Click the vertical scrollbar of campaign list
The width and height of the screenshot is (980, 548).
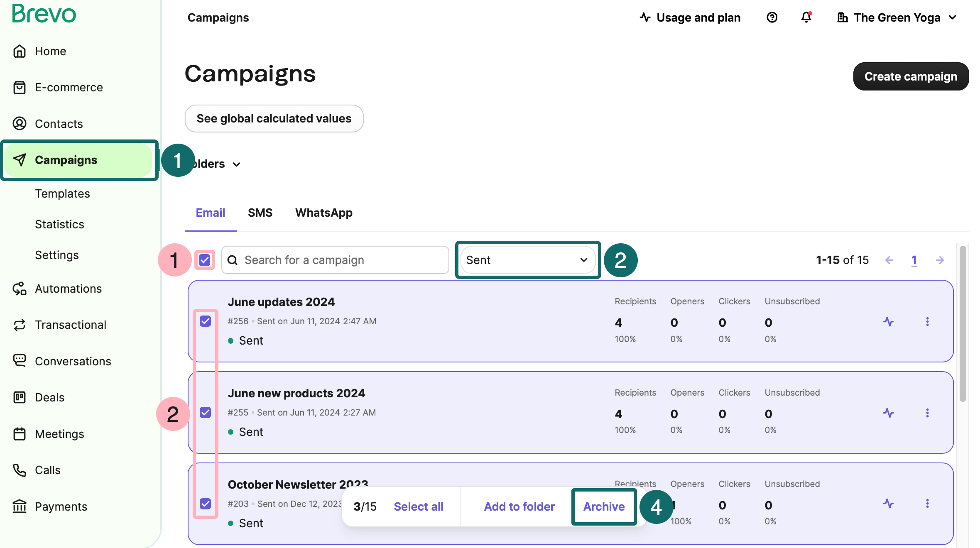(x=963, y=324)
